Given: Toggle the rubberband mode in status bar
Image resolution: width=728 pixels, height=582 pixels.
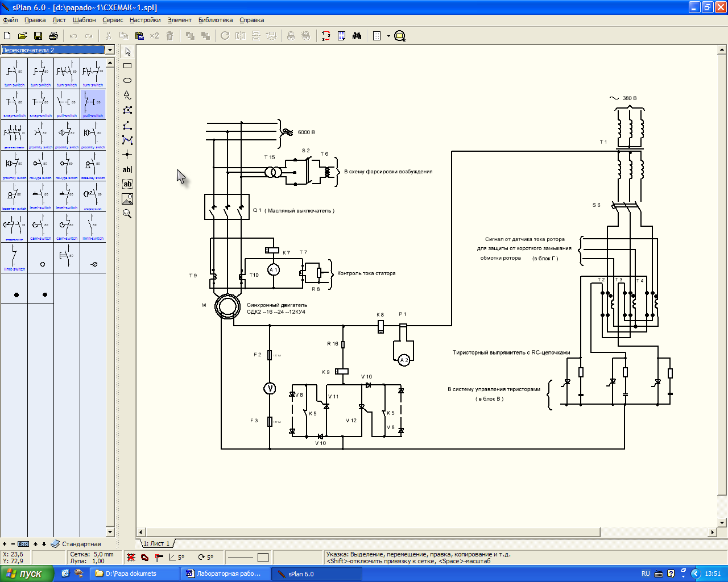Looking at the screenshot, I should [x=145, y=558].
